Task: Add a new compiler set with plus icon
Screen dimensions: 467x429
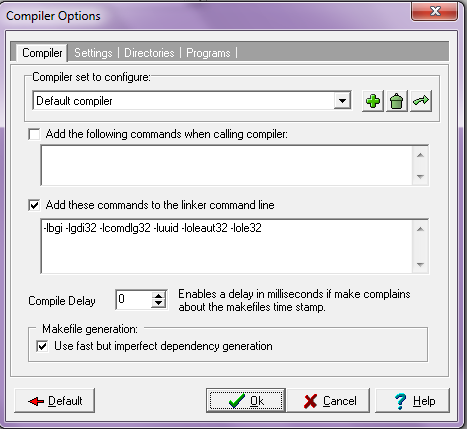Action: tap(373, 101)
